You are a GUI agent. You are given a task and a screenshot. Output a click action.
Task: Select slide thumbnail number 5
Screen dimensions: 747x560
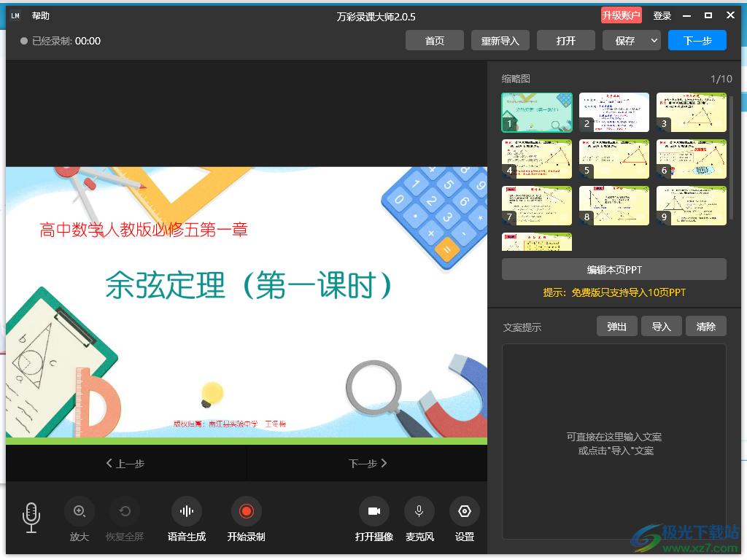pyautogui.click(x=614, y=159)
